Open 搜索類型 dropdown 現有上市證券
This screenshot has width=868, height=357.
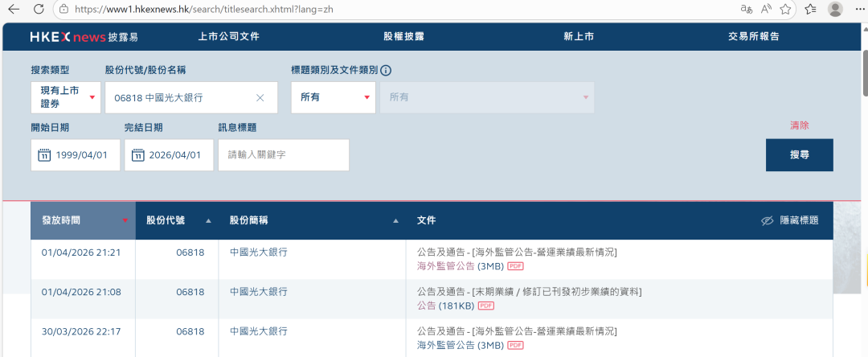tap(66, 97)
